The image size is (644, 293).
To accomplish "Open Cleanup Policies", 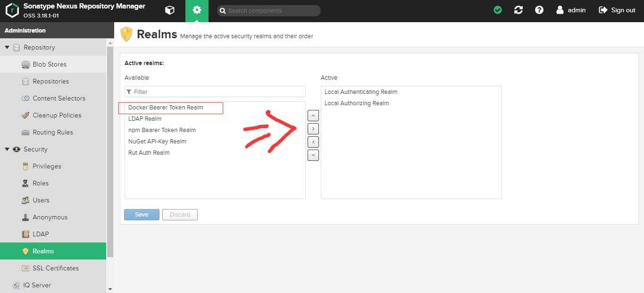I will point(57,115).
